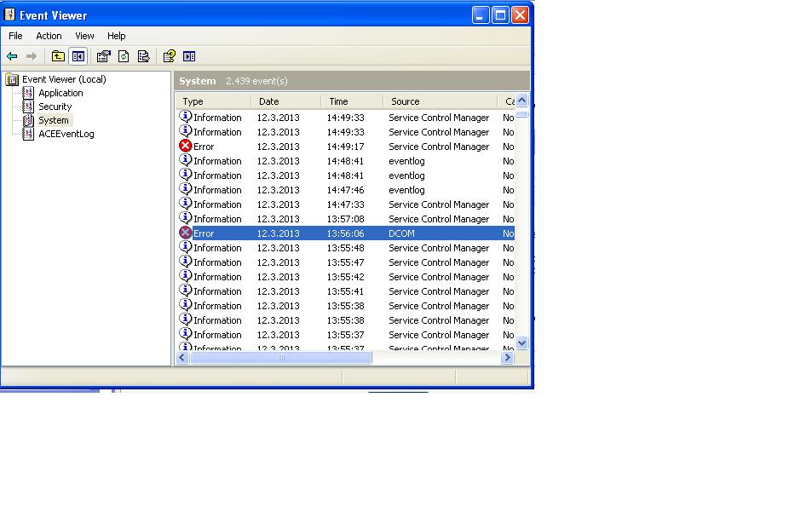This screenshot has height=518, width=812.
Task: Click the vertical scrollbar down arrow
Action: (x=522, y=342)
